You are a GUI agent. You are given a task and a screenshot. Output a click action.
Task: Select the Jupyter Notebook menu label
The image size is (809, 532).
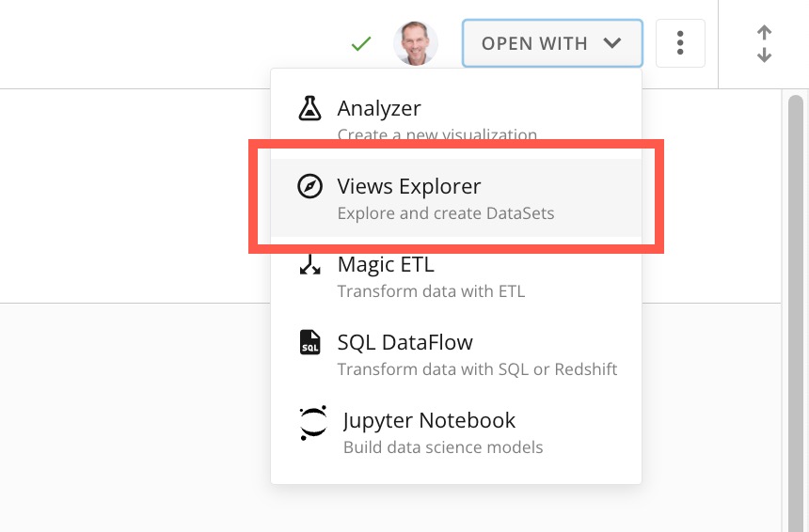tap(429, 420)
